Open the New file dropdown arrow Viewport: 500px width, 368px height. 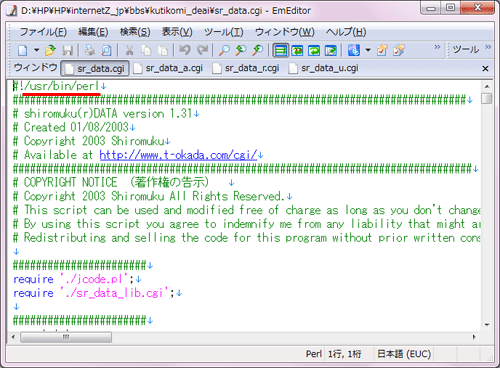pos(36,50)
